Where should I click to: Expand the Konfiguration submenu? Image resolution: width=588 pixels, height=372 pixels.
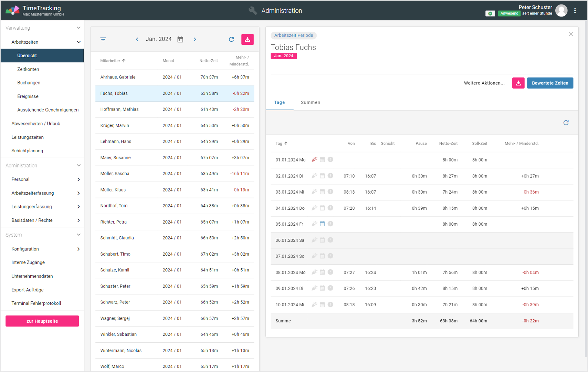(x=78, y=249)
